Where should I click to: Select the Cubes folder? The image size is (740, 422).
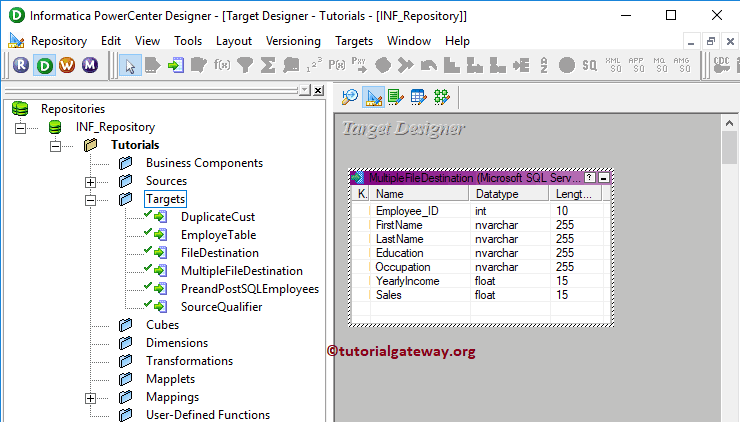162,325
